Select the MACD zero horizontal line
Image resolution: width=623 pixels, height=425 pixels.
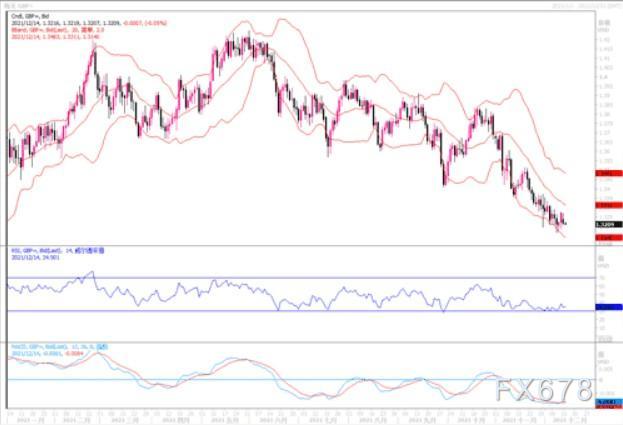point(301,380)
